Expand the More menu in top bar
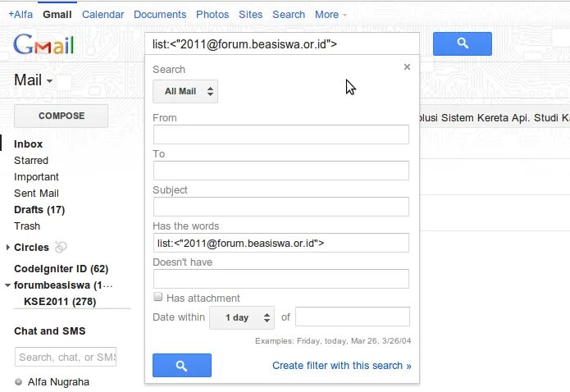 (x=331, y=15)
